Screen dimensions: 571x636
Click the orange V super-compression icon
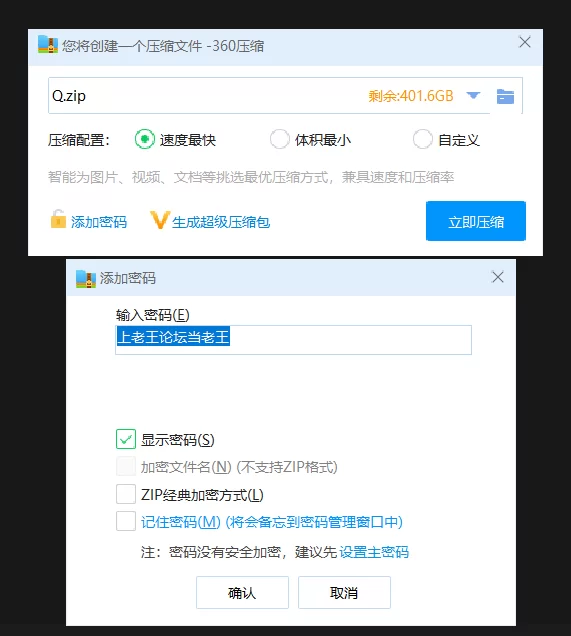pyautogui.click(x=159, y=220)
